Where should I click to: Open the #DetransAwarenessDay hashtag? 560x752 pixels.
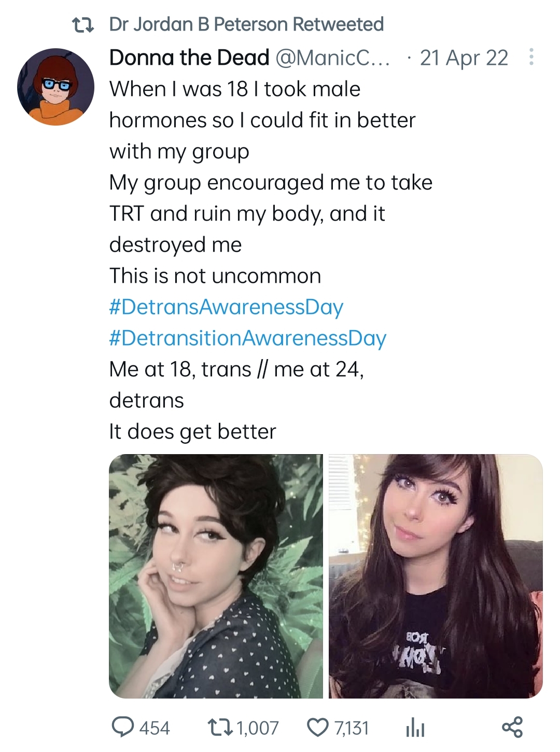[226, 307]
